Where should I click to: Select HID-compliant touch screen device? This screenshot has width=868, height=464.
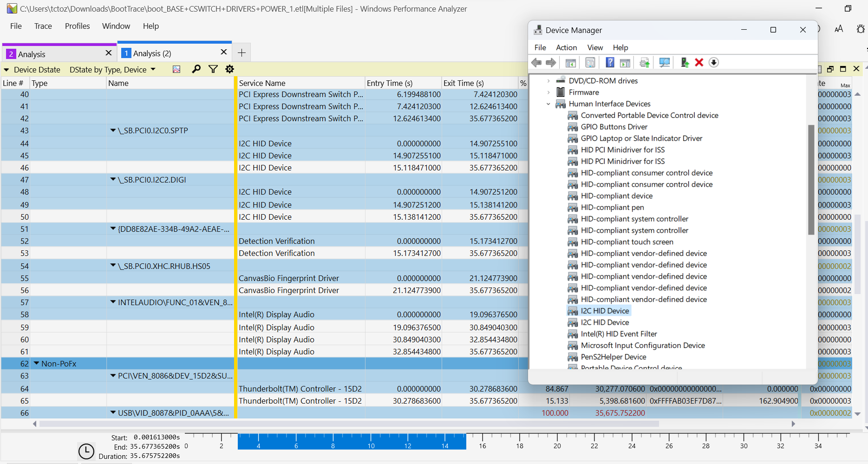coord(627,242)
